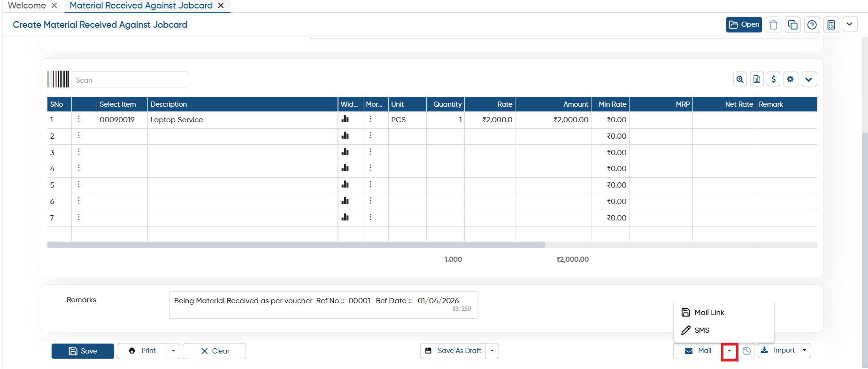868x369 pixels.
Task: Click the copy document icon in header
Action: pos(793,24)
